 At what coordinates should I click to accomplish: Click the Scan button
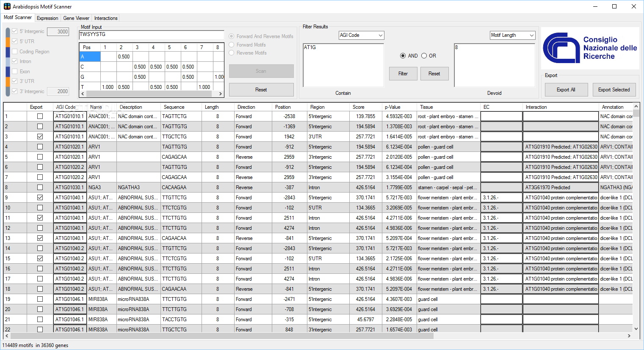[x=261, y=71]
